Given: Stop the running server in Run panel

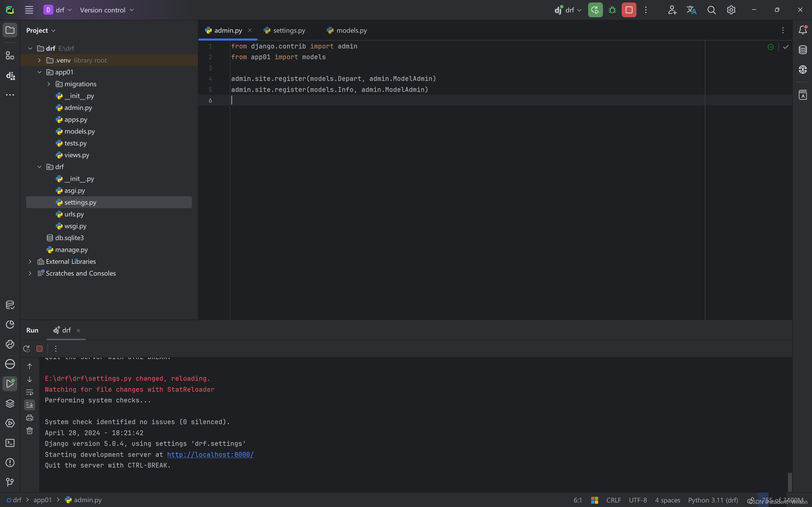Looking at the screenshot, I should pos(39,349).
